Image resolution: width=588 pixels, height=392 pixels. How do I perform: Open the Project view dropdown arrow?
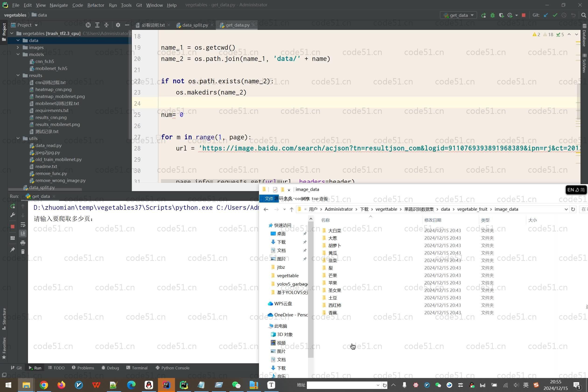[x=36, y=25]
